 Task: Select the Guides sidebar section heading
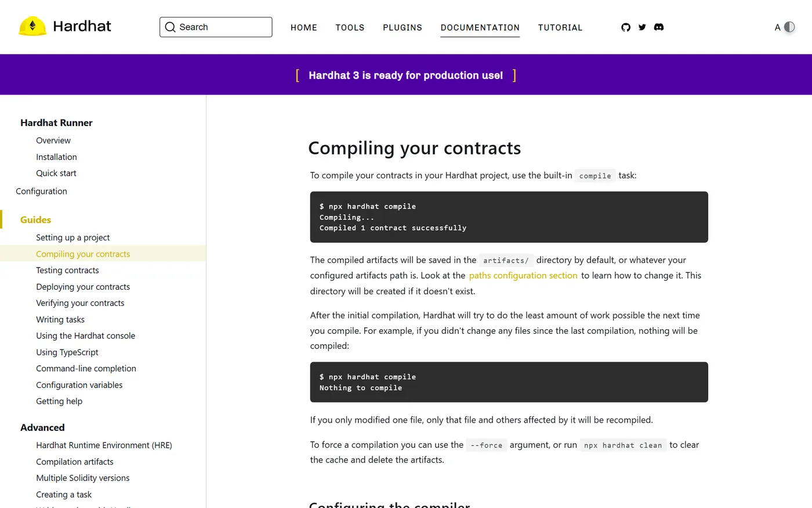point(35,219)
